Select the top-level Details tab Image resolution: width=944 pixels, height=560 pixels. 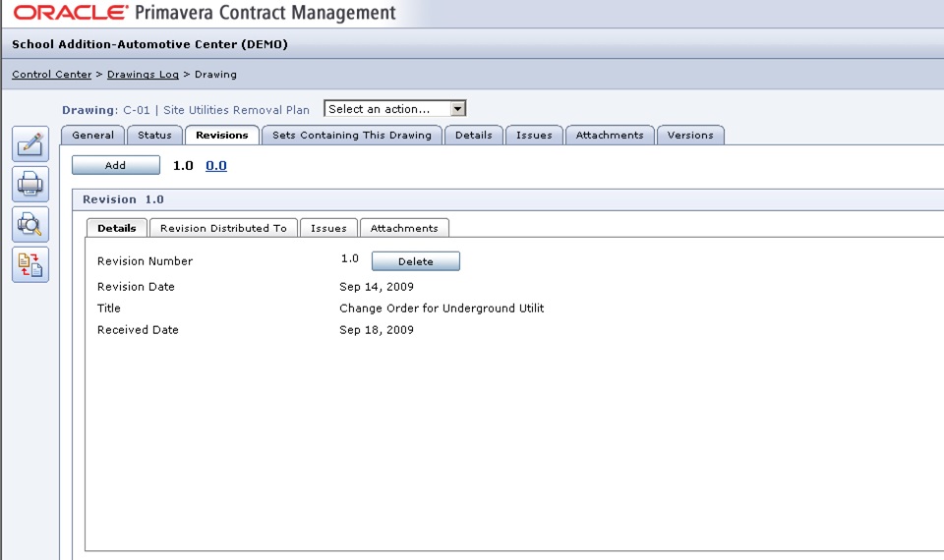(x=474, y=136)
